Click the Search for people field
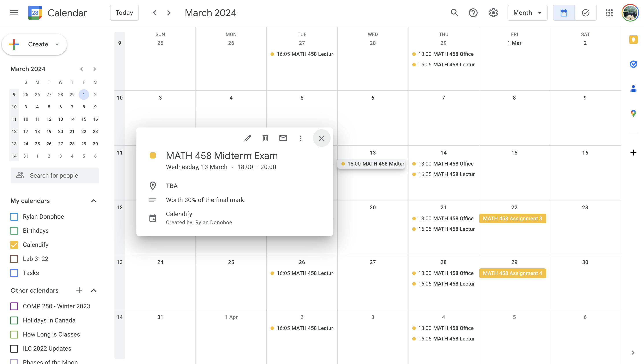Image resolution: width=644 pixels, height=364 pixels. 55,175
